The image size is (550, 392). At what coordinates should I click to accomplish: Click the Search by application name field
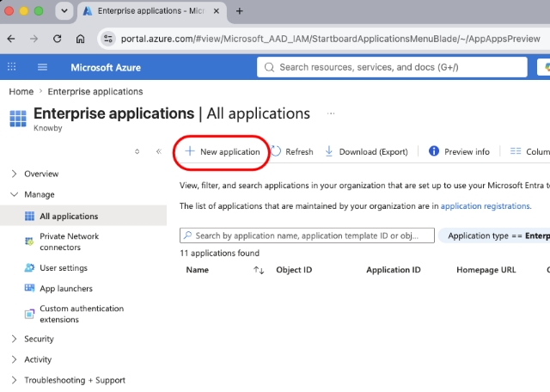(307, 236)
